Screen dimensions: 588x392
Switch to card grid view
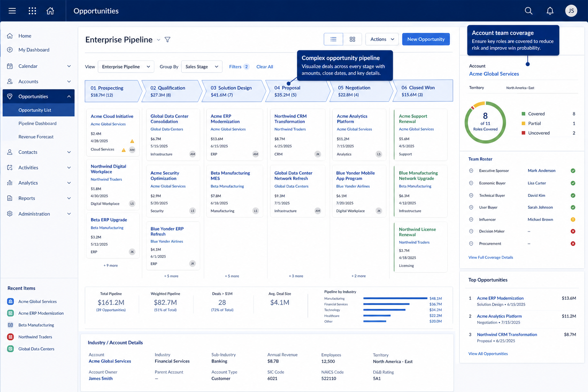(x=352, y=39)
